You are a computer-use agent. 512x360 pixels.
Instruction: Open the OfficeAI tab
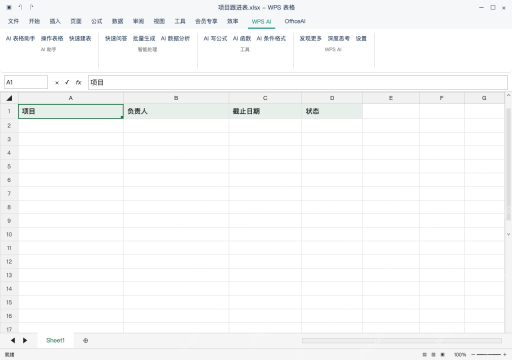(295, 21)
